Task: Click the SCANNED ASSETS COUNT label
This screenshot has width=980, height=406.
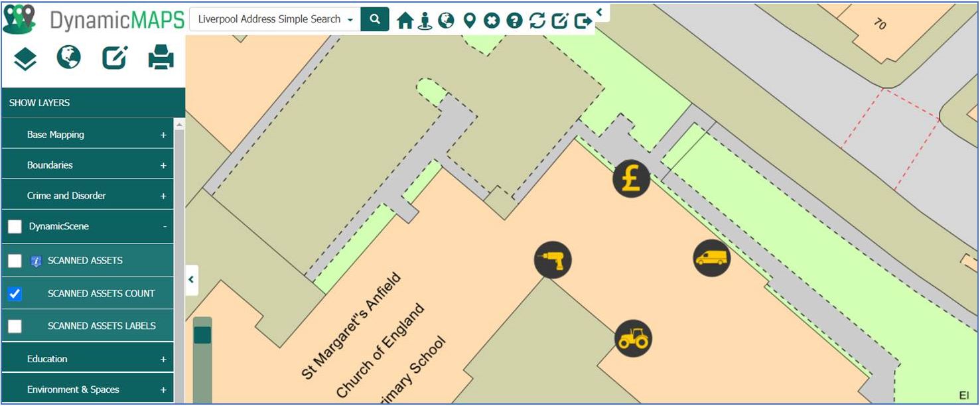Action: pos(102,293)
